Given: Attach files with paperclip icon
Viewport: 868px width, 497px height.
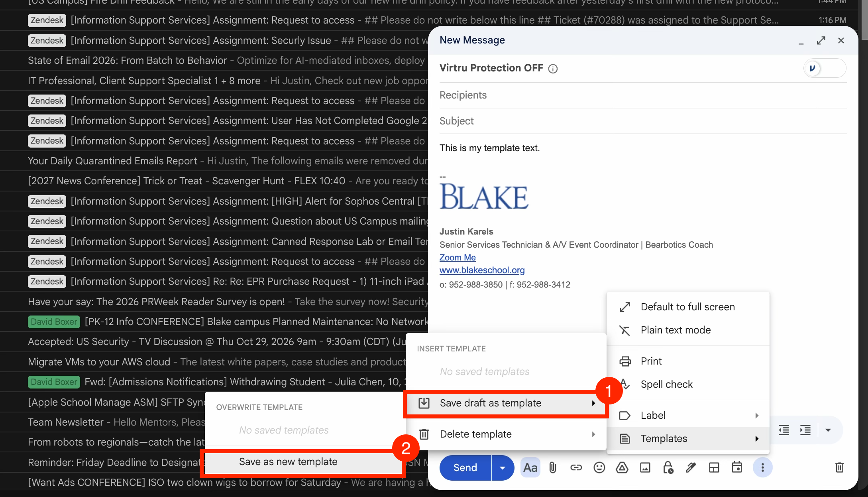Looking at the screenshot, I should pyautogui.click(x=553, y=468).
